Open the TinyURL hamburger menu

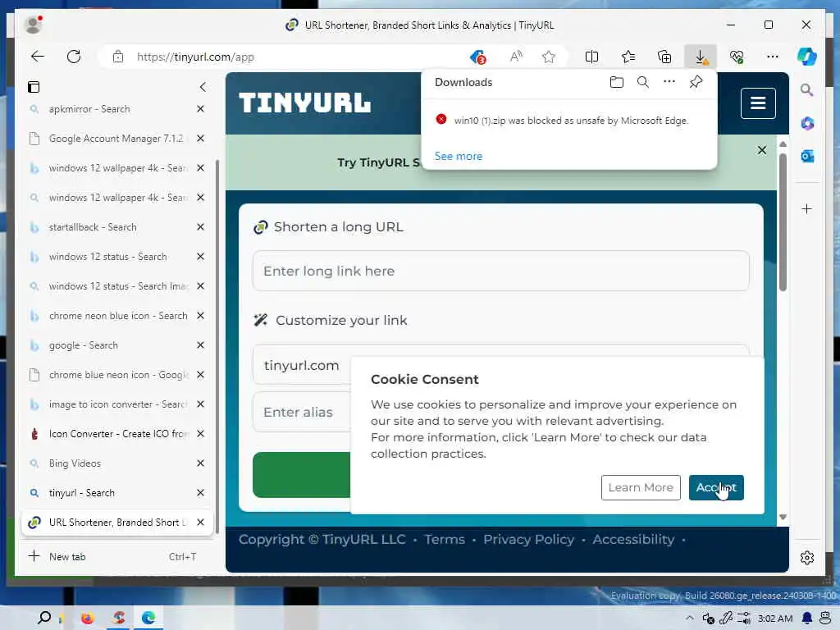coord(757,103)
